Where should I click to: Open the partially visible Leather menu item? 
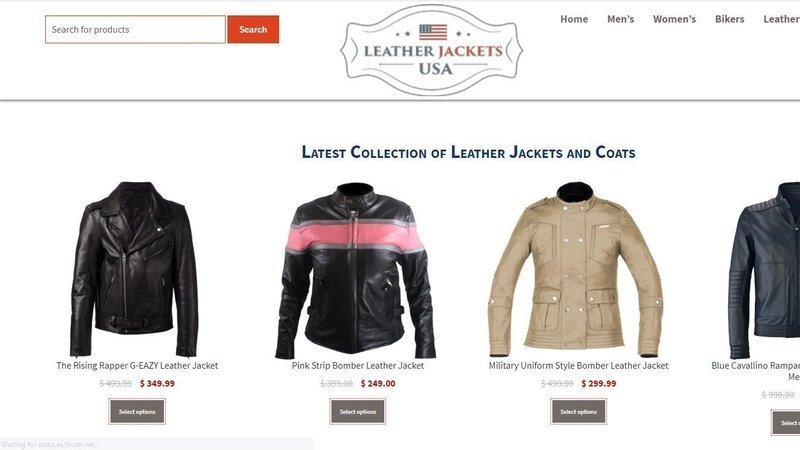pyautogui.click(x=781, y=19)
